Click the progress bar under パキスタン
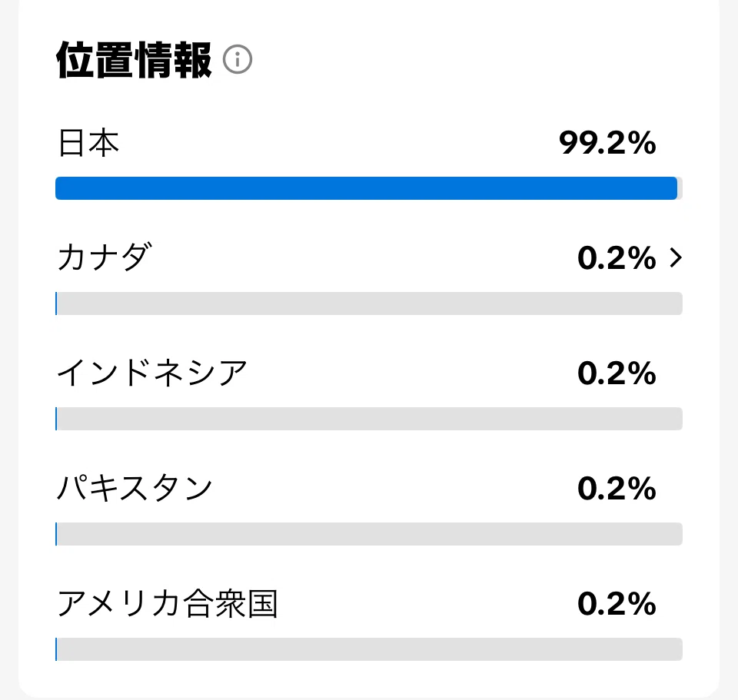The image size is (738, 700). (369, 534)
